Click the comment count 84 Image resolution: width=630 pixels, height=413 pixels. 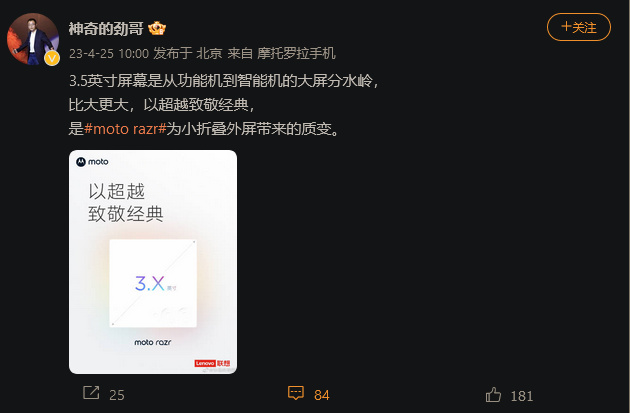(x=321, y=395)
